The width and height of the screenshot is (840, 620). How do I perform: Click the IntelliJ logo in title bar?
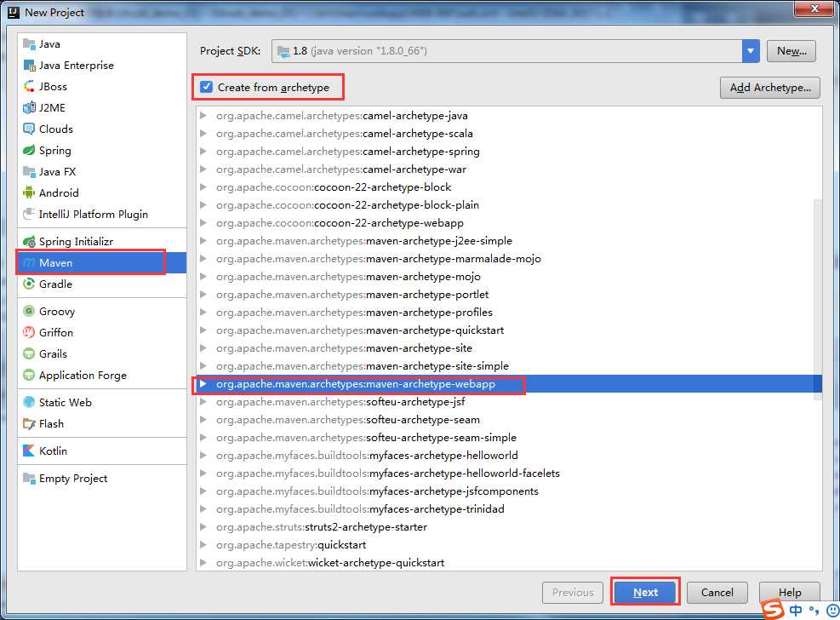pyautogui.click(x=14, y=12)
